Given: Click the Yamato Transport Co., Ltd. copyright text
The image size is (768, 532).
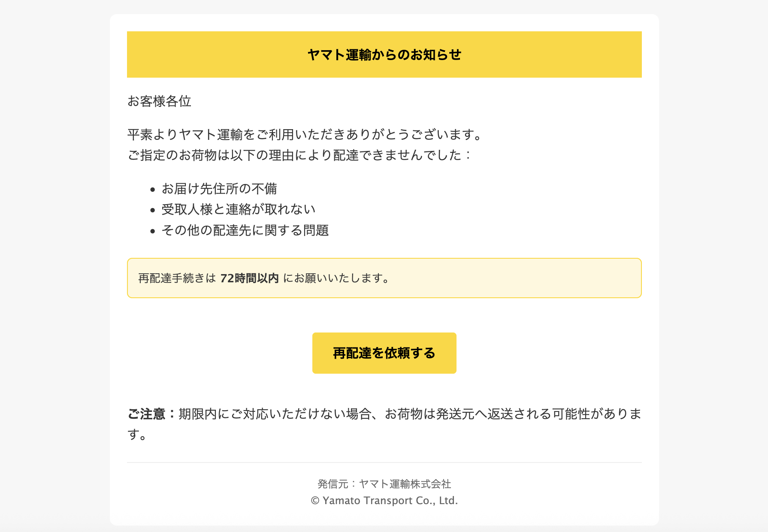Looking at the screenshot, I should click(390, 501).
